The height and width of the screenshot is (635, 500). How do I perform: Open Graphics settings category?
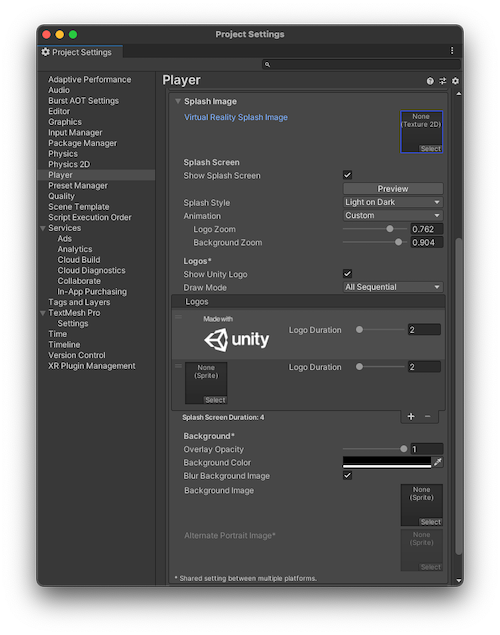pos(65,122)
